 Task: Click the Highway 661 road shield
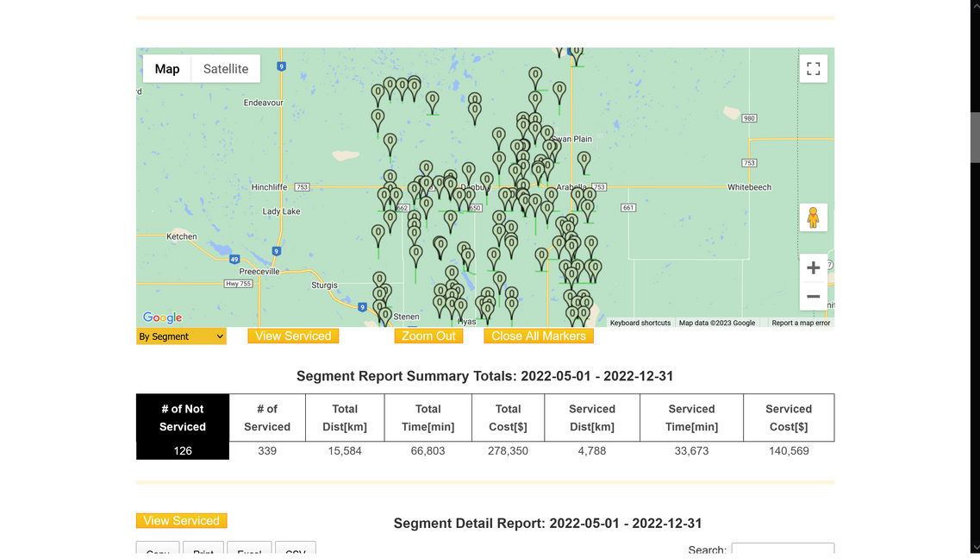628,208
